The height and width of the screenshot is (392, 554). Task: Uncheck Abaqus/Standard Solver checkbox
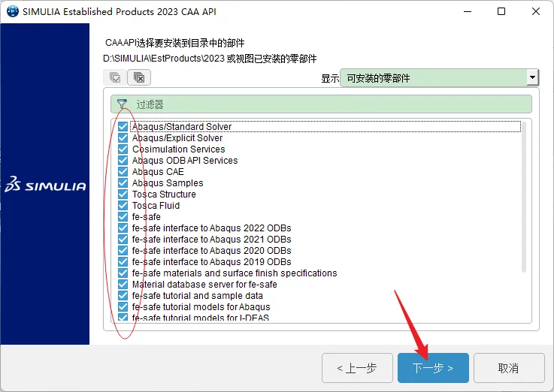click(123, 126)
